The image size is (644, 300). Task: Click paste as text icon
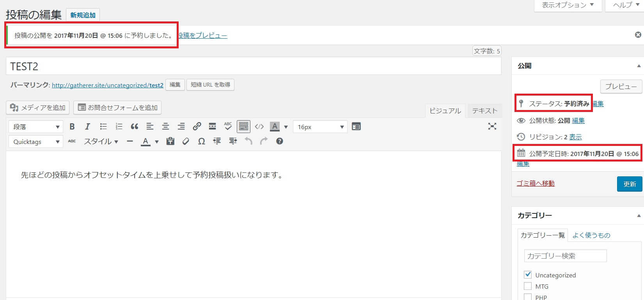coord(170,141)
